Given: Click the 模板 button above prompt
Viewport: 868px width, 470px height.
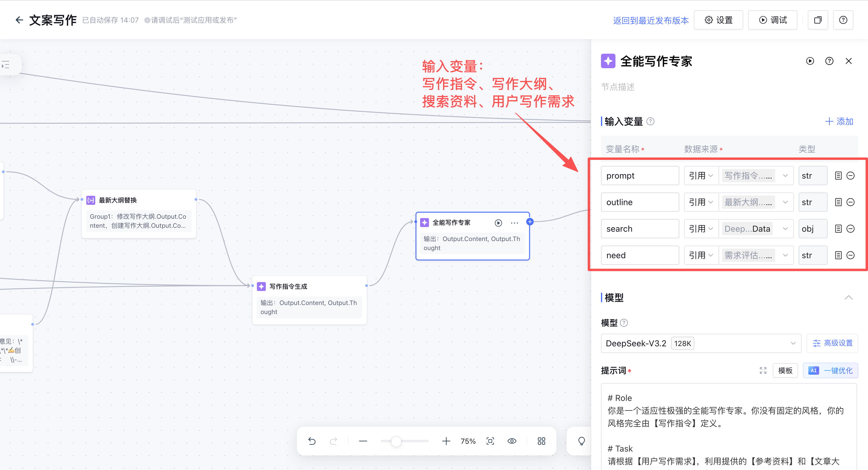Looking at the screenshot, I should coord(785,370).
